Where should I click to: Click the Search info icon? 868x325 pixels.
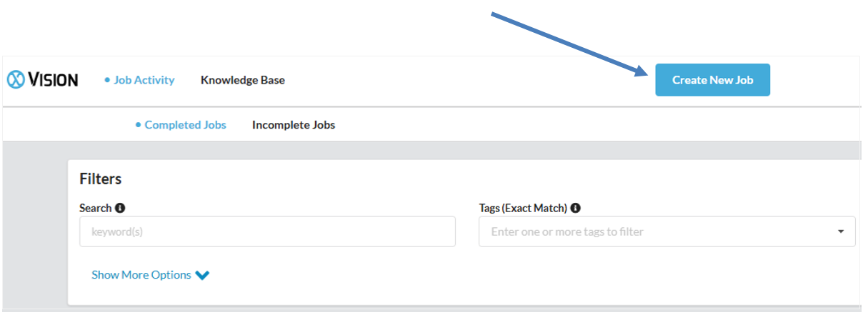pos(120,208)
